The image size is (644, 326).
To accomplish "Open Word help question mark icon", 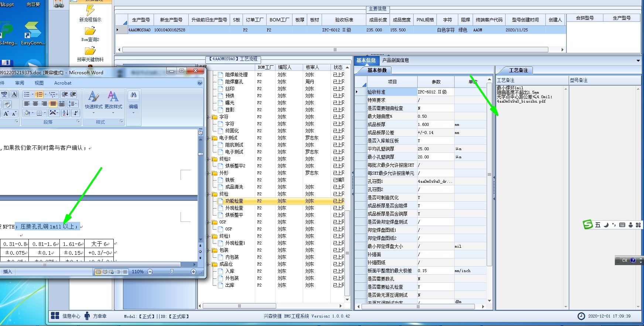I will 200,83.
